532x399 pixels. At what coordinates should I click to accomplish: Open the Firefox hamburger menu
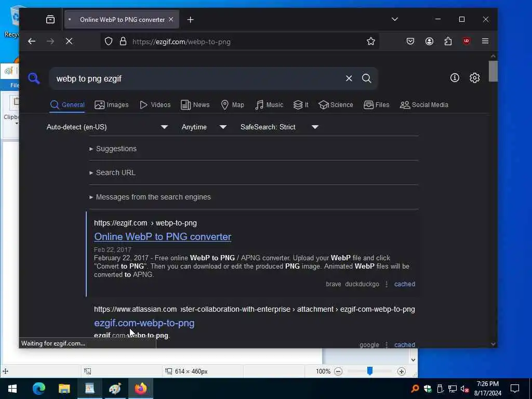[485, 42]
